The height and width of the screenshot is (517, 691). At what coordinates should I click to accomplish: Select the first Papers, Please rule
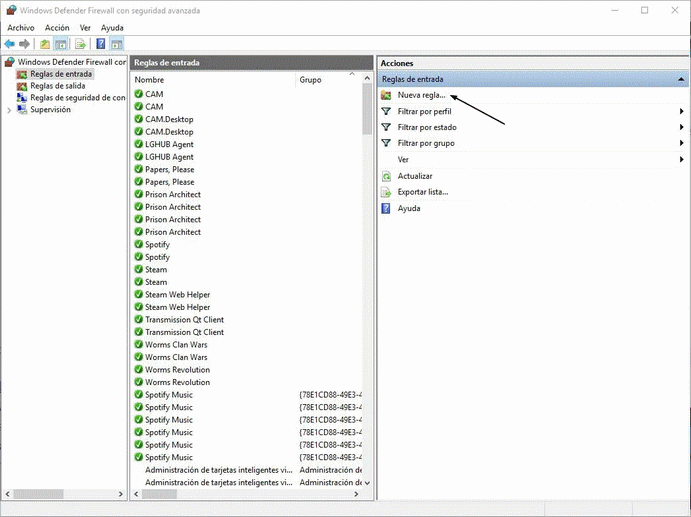(170, 170)
